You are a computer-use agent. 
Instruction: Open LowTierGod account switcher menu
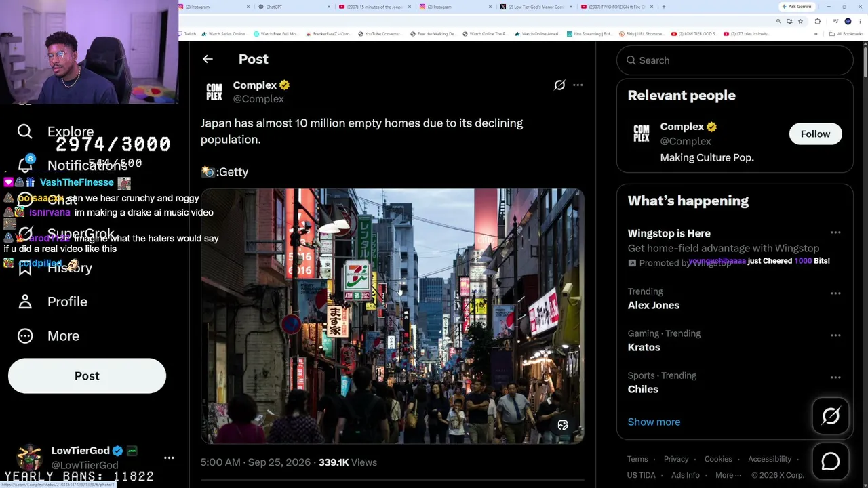(x=169, y=458)
